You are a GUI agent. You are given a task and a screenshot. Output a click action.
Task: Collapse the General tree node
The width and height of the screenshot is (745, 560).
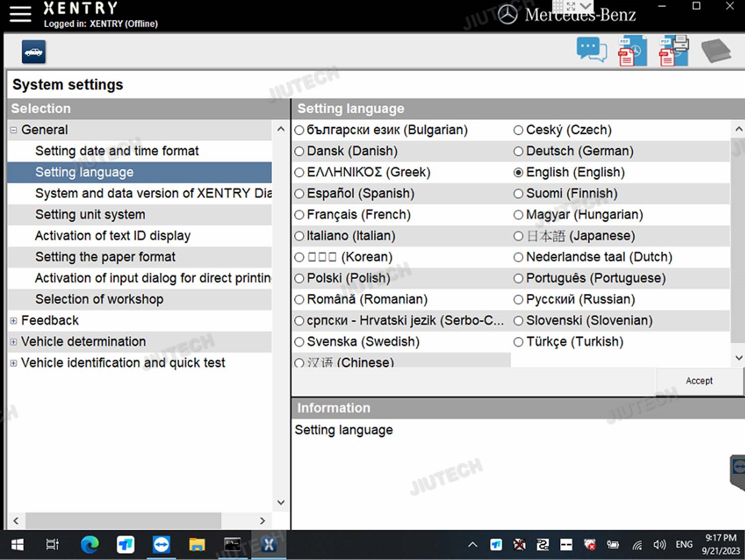14,130
